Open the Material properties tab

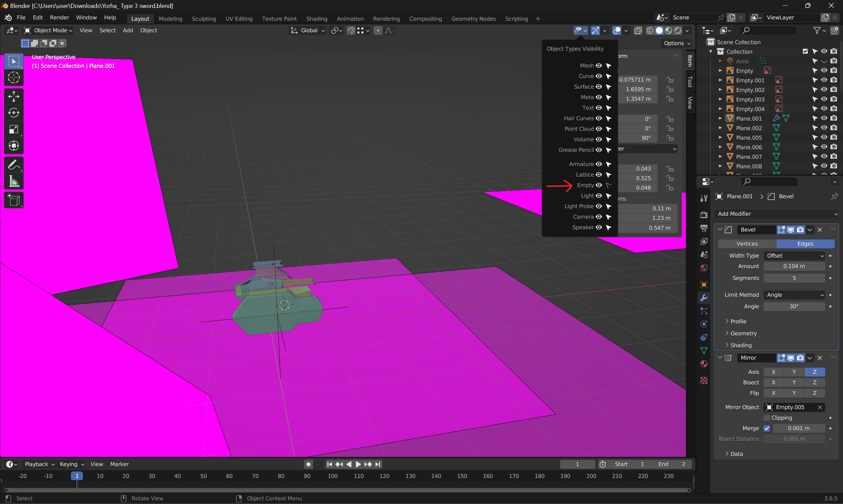[704, 364]
